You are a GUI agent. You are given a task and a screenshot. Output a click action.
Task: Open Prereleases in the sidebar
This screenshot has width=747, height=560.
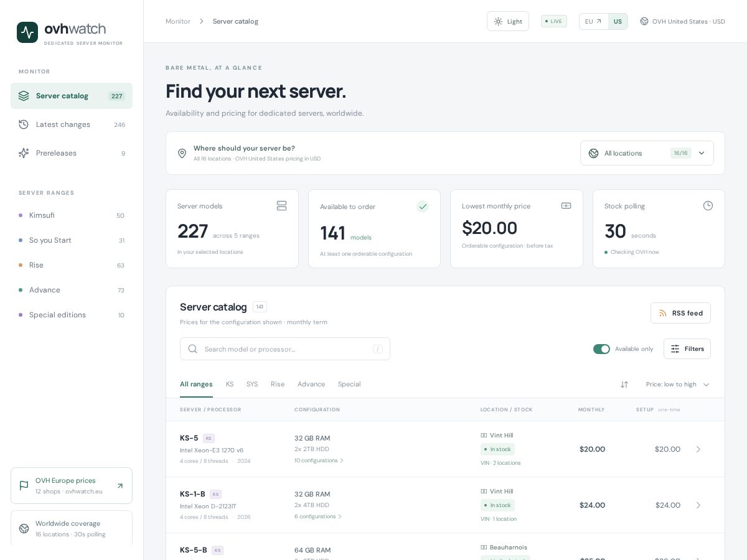pos(72,153)
